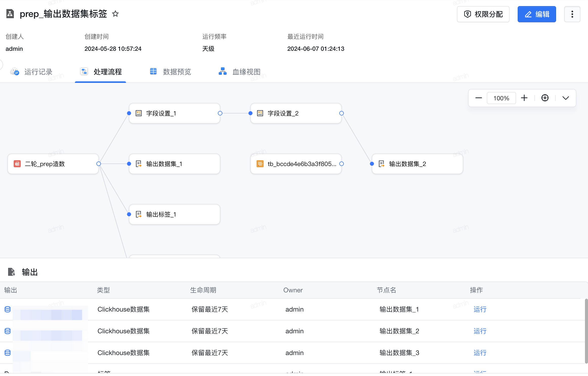Image resolution: width=588 pixels, height=376 pixels.
Task: Click the last run time 2024-06-07 01:24:13
Action: [316, 49]
